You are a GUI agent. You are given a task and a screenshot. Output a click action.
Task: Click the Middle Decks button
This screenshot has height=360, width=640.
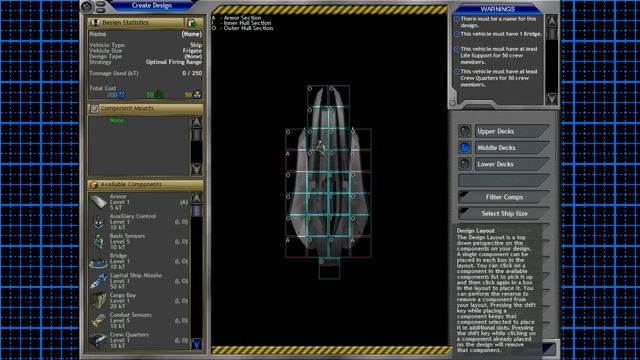(512, 147)
